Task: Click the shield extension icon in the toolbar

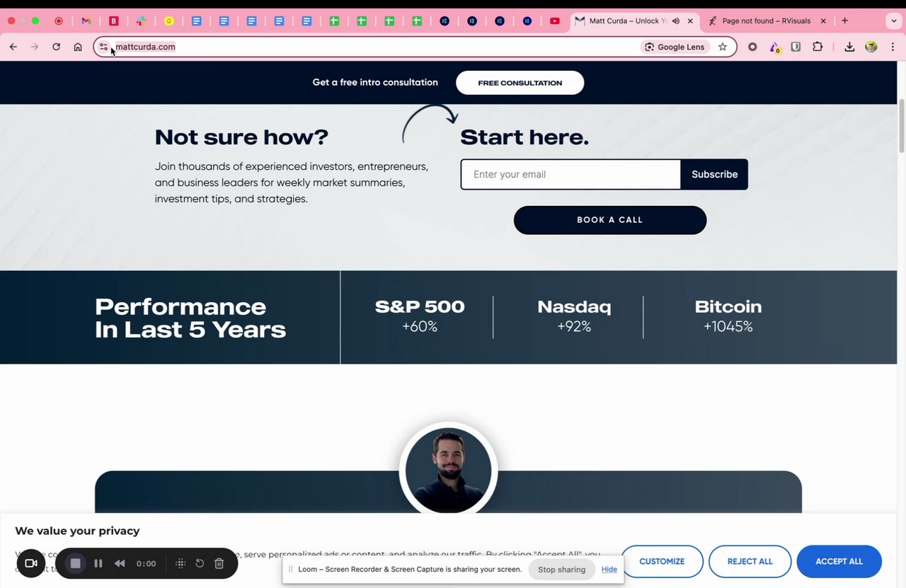Action: pyautogui.click(x=796, y=47)
